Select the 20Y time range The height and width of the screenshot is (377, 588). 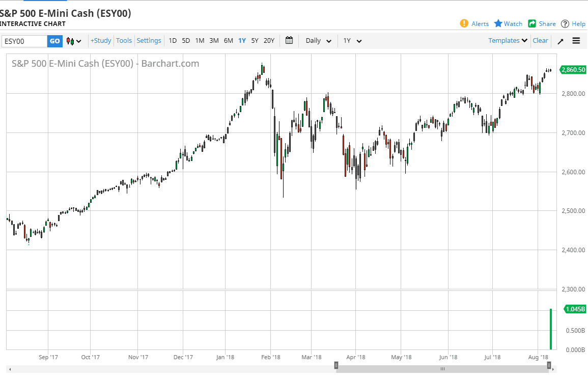pyautogui.click(x=269, y=41)
